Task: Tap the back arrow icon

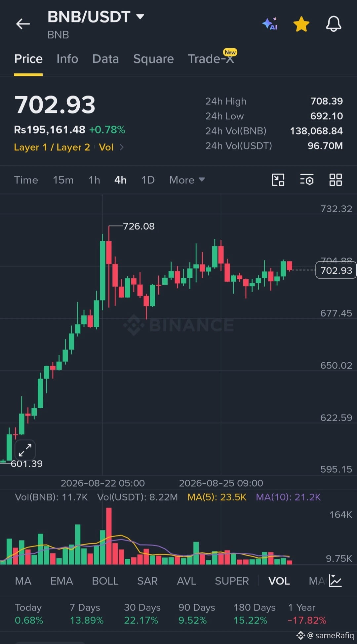Action: coord(23,24)
